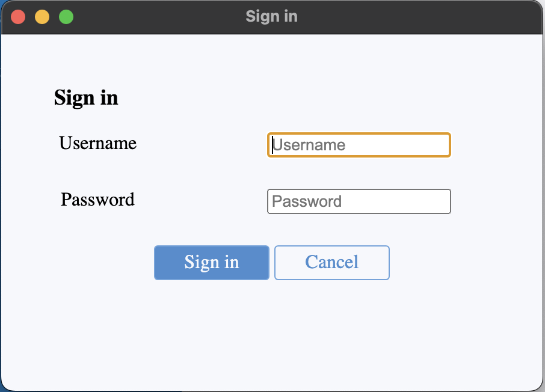The image size is (545, 392).
Task: Click the blue Sign in button
Action: (x=211, y=263)
